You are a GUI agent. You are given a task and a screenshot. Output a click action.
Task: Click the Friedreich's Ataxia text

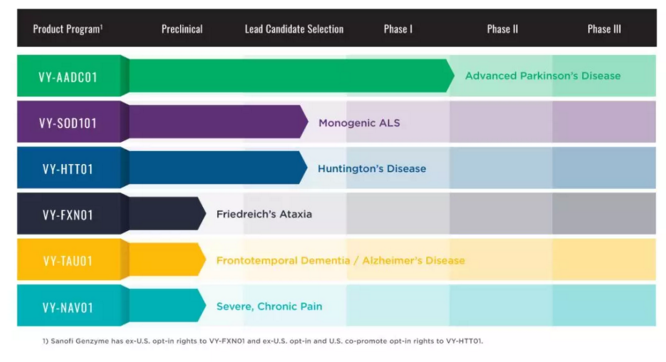264,214
